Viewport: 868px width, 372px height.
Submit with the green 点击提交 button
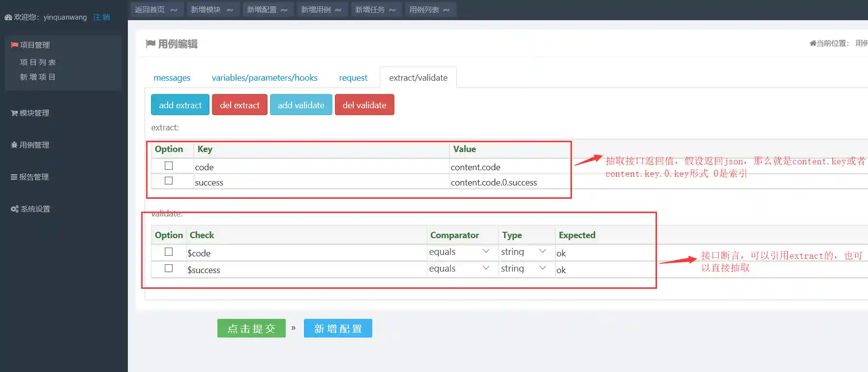pyautogui.click(x=251, y=329)
